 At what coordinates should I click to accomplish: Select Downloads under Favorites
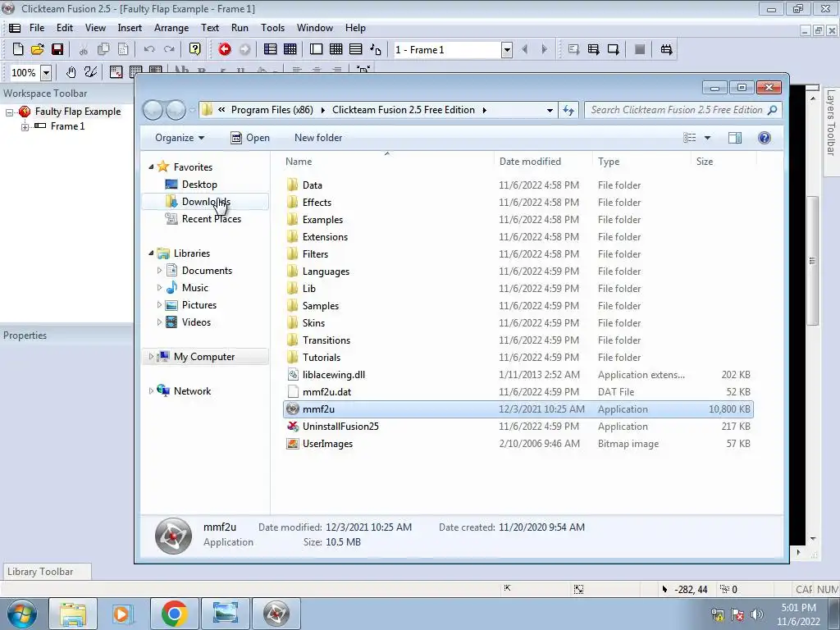[x=206, y=202]
